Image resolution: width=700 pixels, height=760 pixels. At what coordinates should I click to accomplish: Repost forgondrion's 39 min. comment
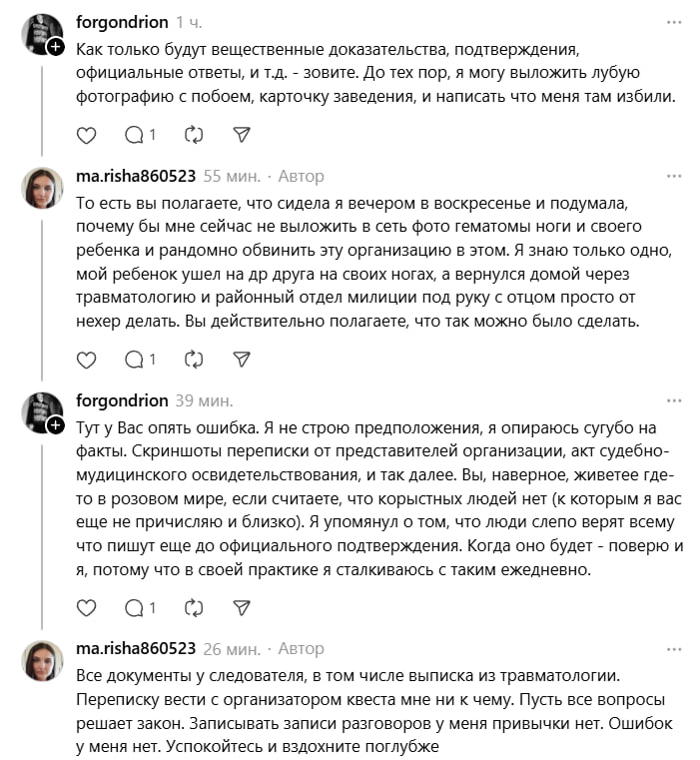point(194,607)
